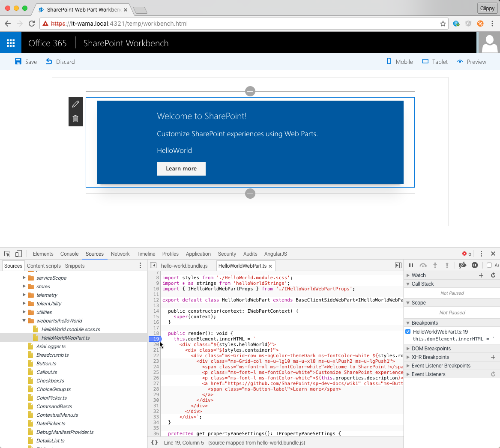Edit the web part with the pencil icon
This screenshot has width=500, height=448.
[75, 104]
